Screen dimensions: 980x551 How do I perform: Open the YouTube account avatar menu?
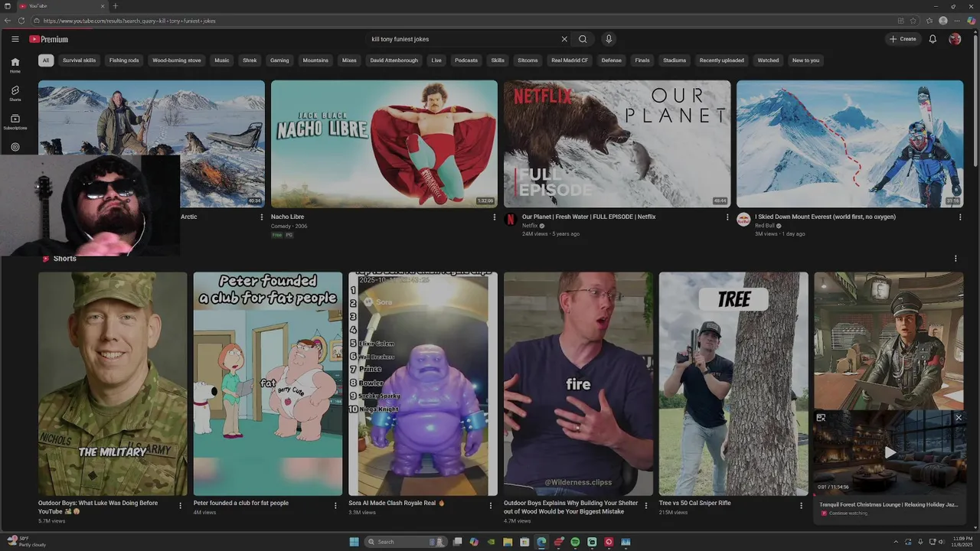955,39
